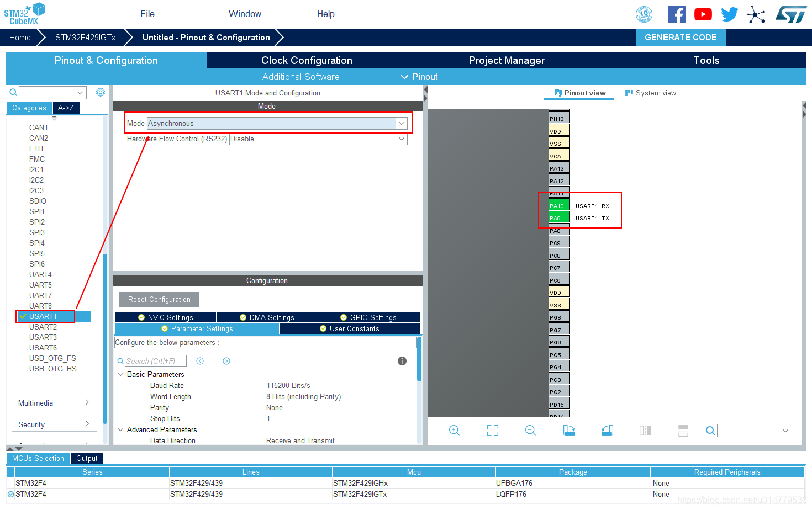Screen dimensions: 812x510
Task: Click in the parameter search field
Action: 156,361
